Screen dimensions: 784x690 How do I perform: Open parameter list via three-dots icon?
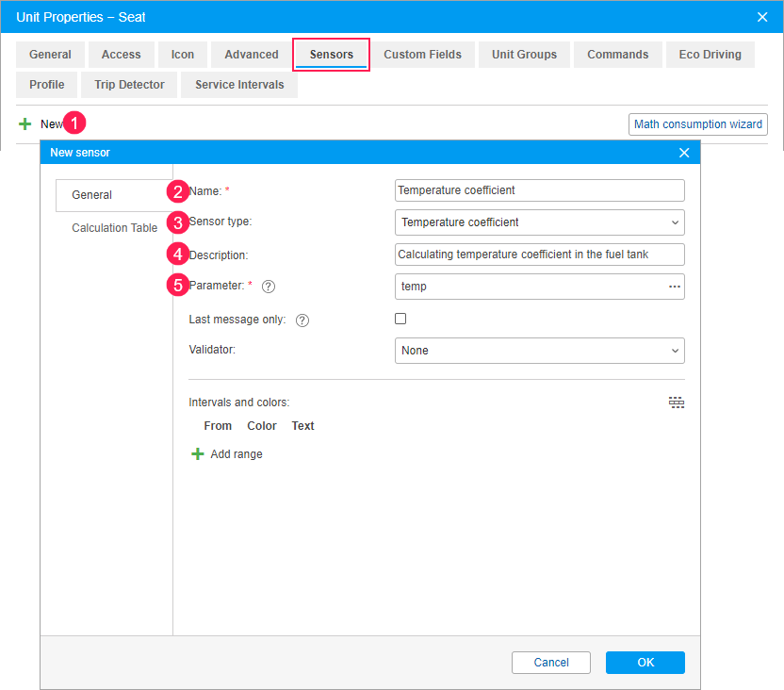tap(675, 287)
